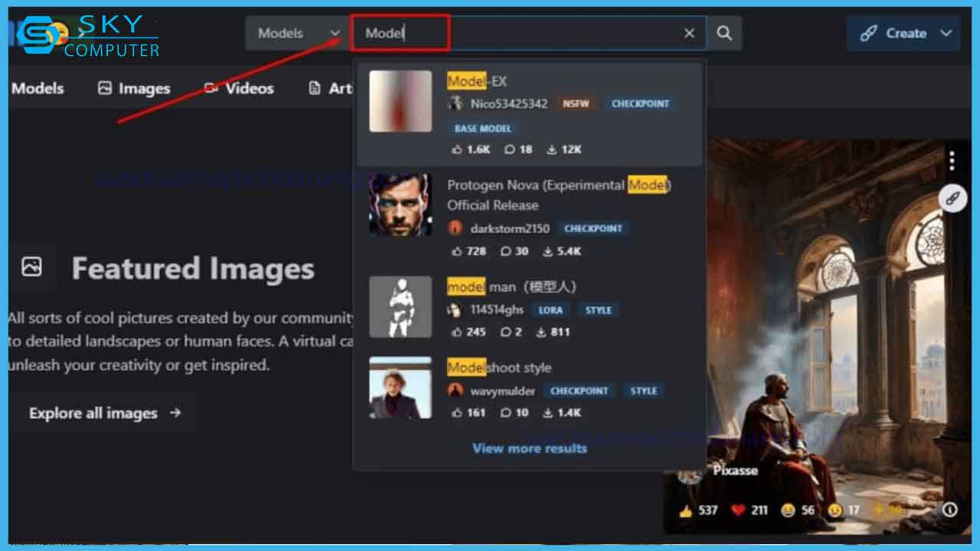The height and width of the screenshot is (551, 980).
Task: Open the Protogen Nova face thumbnail
Action: click(400, 204)
